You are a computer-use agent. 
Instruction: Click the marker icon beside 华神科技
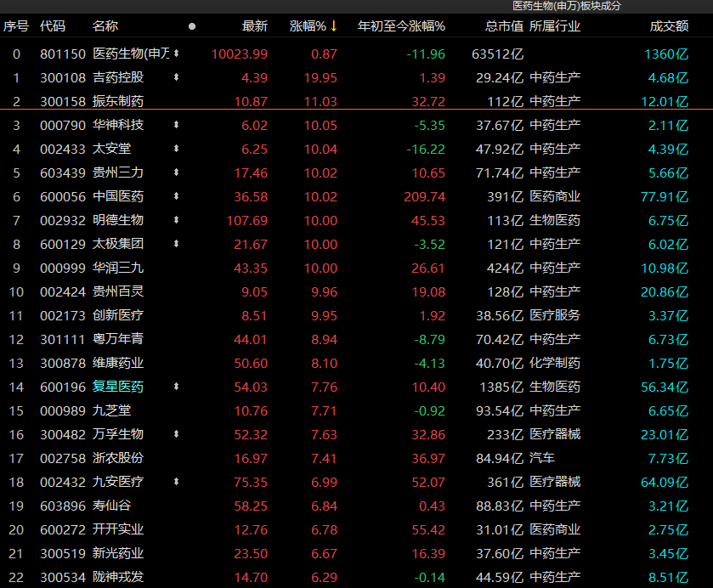tap(177, 125)
